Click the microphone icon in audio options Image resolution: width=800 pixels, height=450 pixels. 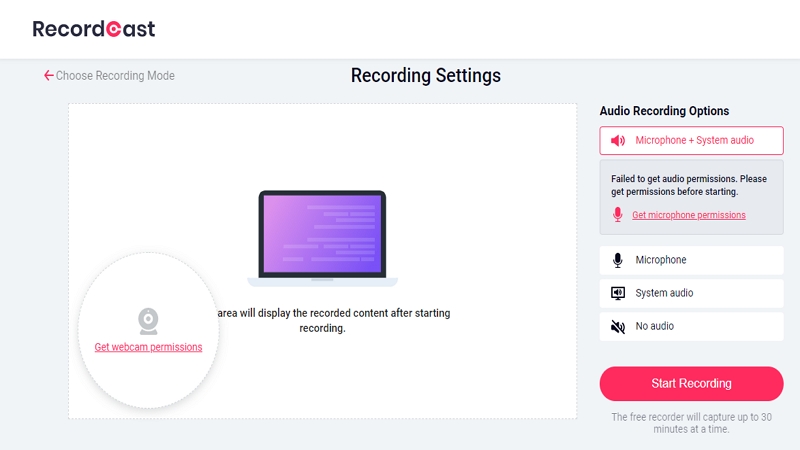(618, 260)
